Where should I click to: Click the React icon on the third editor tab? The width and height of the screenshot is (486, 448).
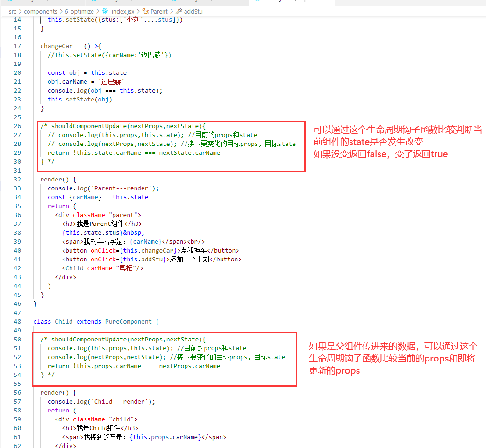tap(173, 1)
